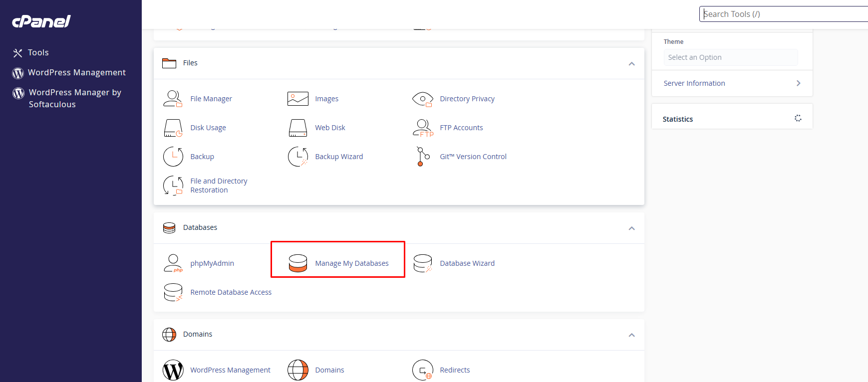Image resolution: width=868 pixels, height=382 pixels.
Task: Click the Backup clock icon
Action: tap(173, 157)
